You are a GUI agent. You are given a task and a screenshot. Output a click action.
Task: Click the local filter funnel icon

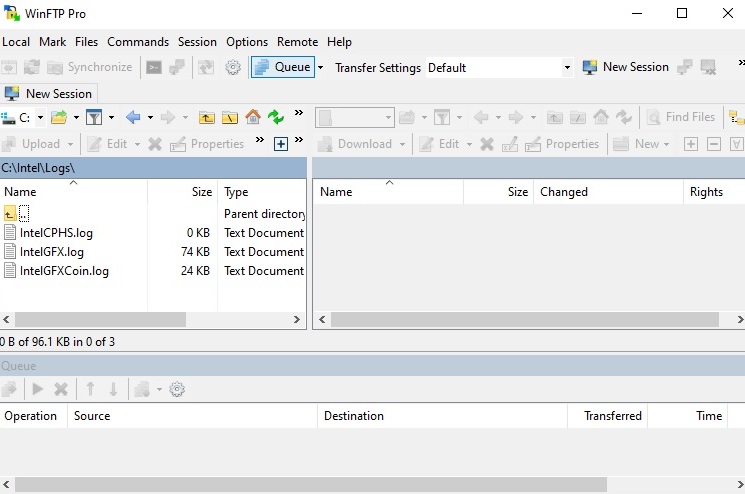[x=94, y=117]
